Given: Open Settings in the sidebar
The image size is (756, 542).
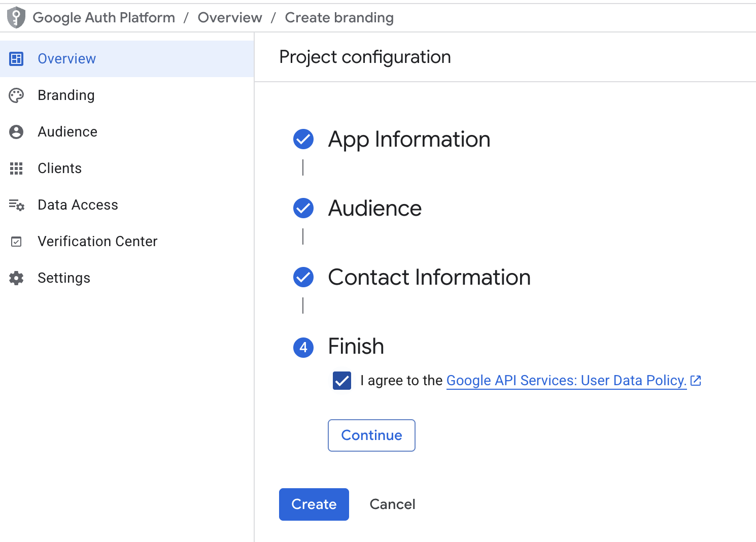Looking at the screenshot, I should [127, 278].
